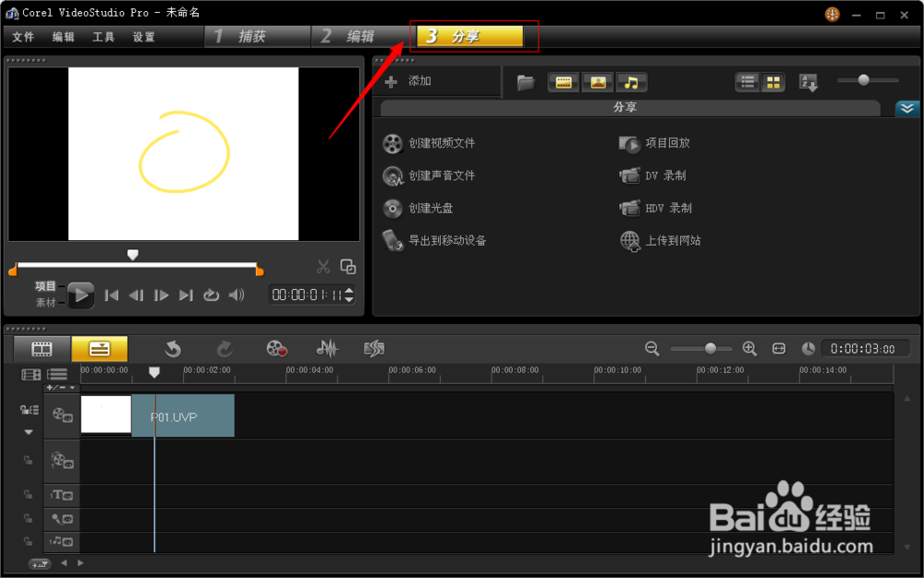
Task: Set the mark-in orange handle
Action: (12, 271)
